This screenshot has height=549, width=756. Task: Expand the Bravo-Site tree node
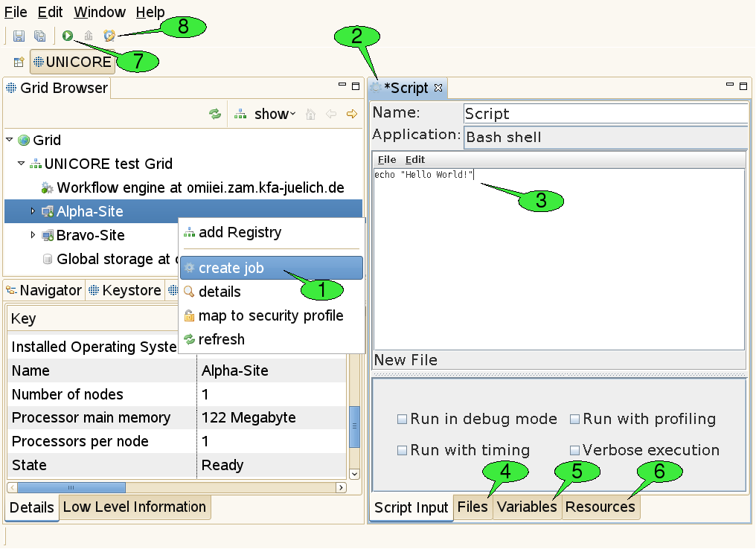pos(33,235)
